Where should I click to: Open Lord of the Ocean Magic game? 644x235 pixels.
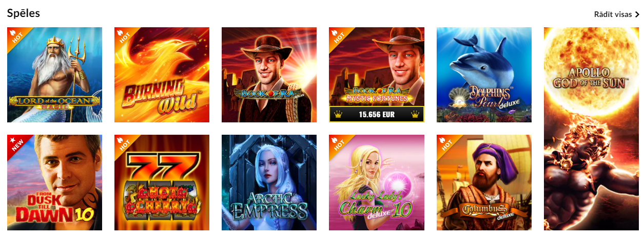click(54, 75)
